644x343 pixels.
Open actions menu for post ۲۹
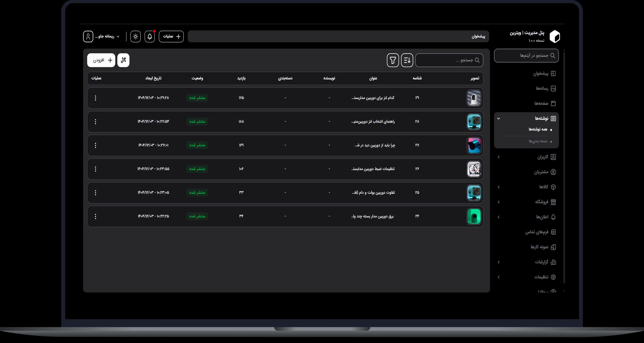[95, 98]
